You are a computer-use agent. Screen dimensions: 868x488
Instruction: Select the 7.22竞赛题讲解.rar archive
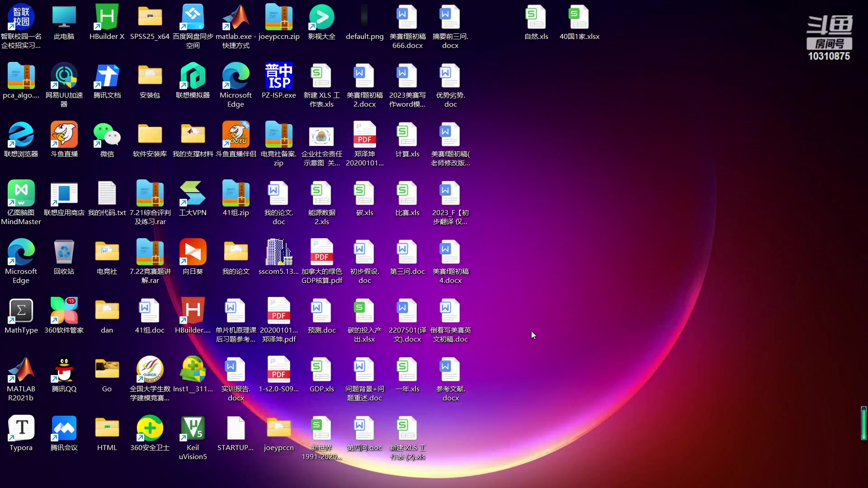point(150,261)
